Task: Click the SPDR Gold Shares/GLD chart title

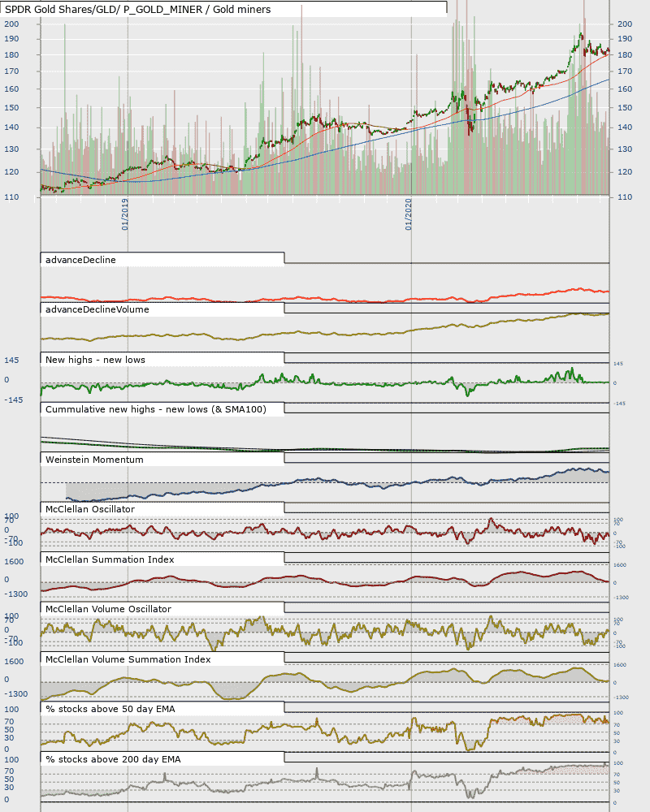Action: [137, 9]
